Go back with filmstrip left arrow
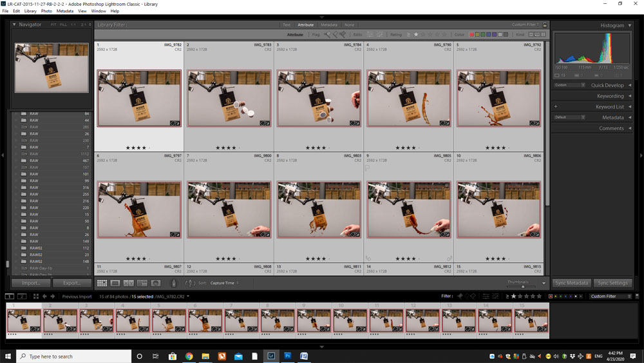 click(44, 296)
